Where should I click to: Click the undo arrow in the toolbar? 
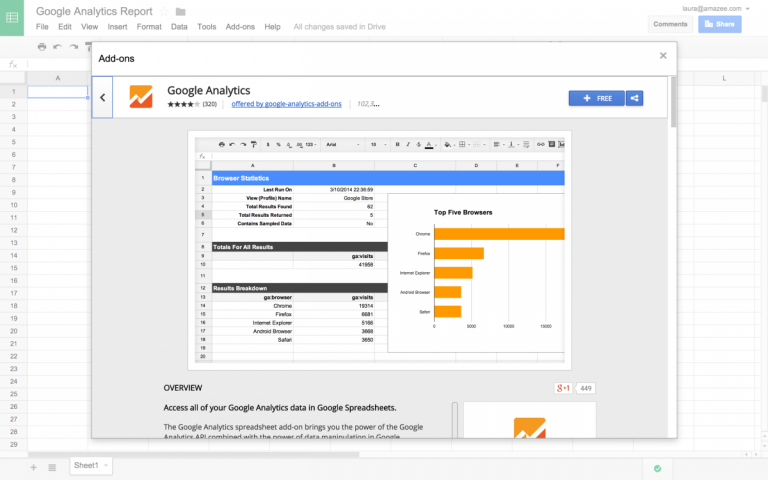(x=57, y=47)
